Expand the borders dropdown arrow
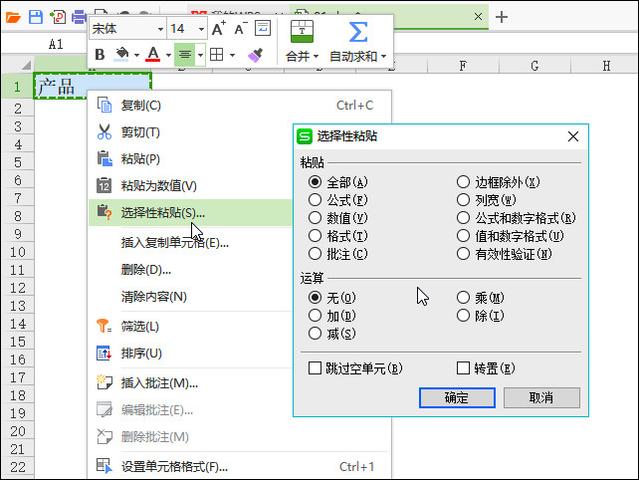639x480 pixels. tap(232, 55)
